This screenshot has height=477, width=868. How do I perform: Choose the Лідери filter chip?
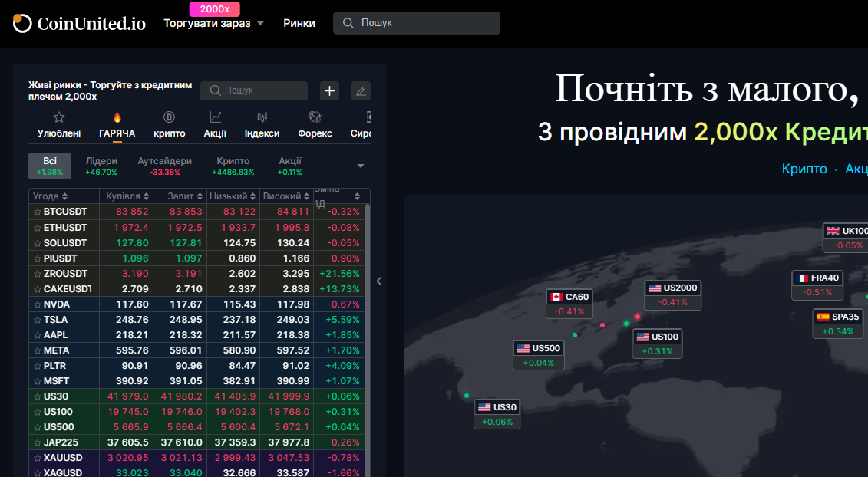tap(101, 166)
